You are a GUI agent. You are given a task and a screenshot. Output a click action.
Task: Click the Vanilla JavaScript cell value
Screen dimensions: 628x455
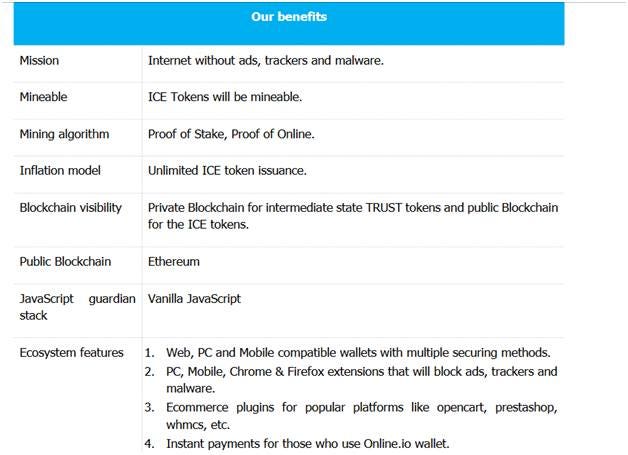tap(194, 299)
